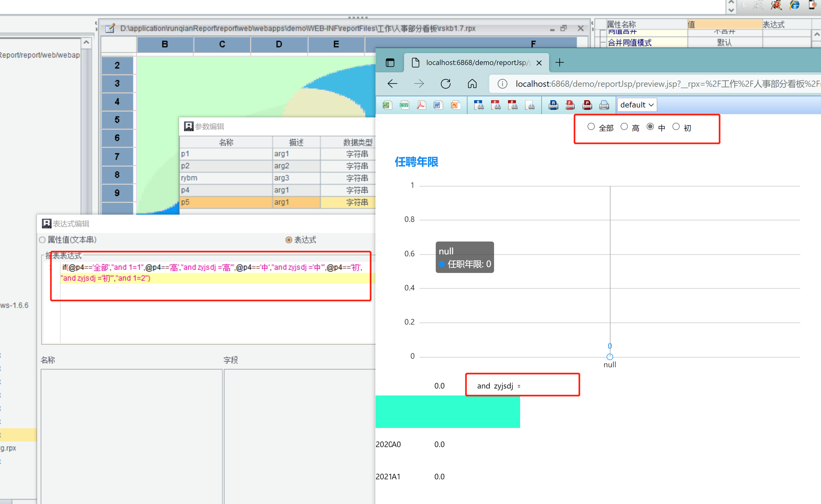Viewport: 821px width, 504px height.
Task: Open the default dropdown in toolbar
Action: tap(636, 105)
